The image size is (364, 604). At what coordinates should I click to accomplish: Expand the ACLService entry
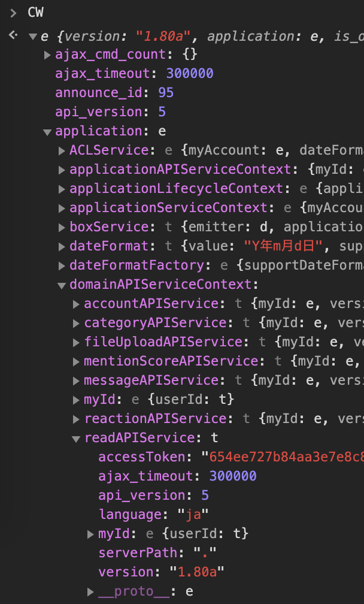[x=62, y=151]
